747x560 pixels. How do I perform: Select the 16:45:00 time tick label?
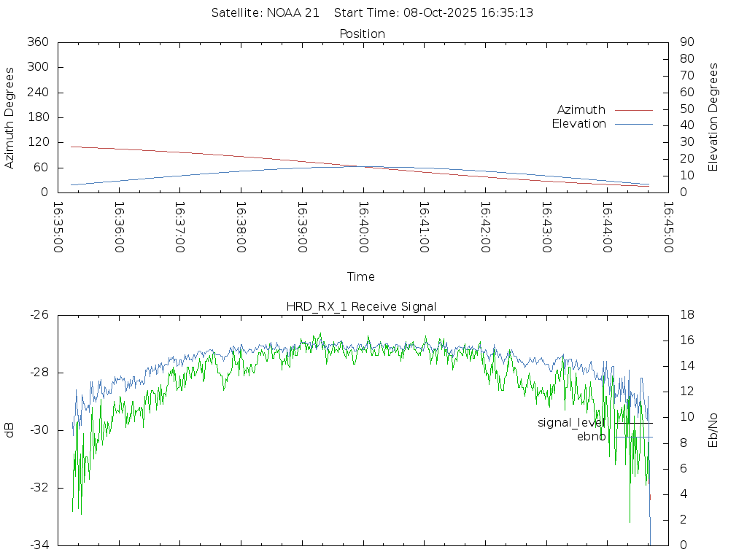point(668,227)
